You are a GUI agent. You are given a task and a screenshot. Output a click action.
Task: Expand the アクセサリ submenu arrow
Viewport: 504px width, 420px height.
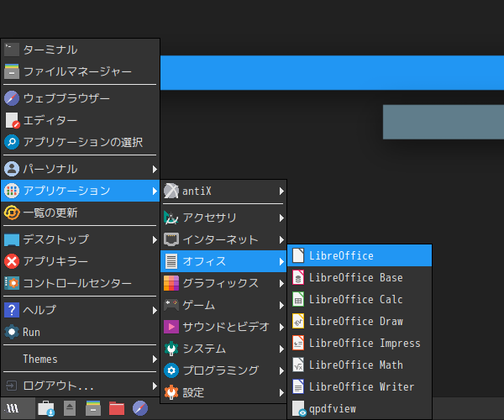point(281,218)
